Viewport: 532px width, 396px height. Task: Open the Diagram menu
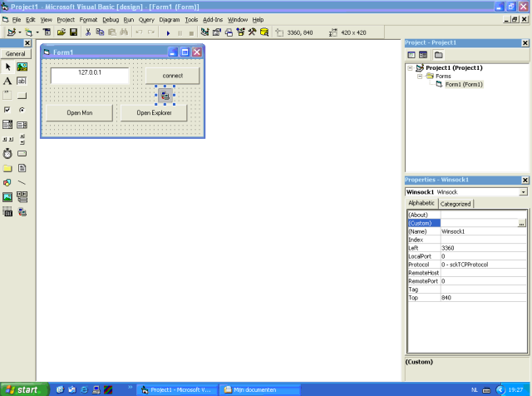[170, 20]
